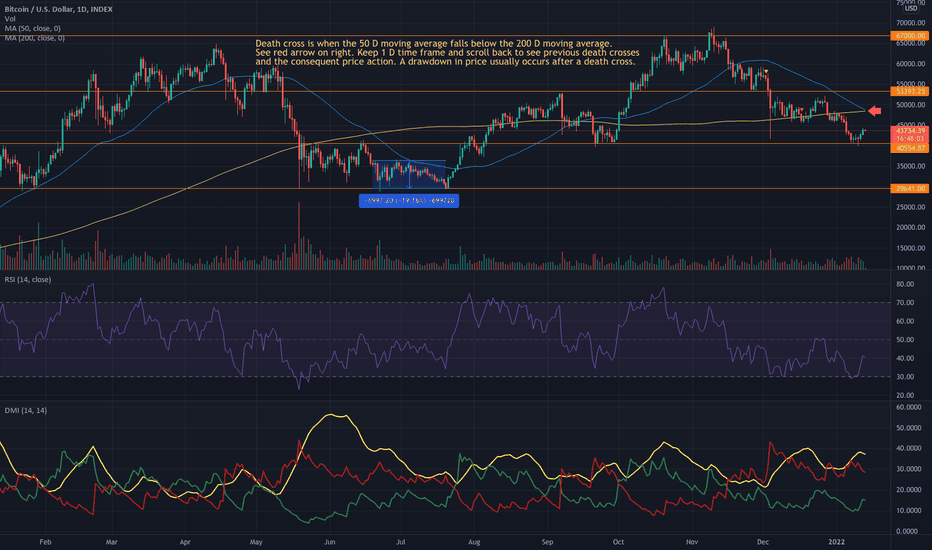Click the 50.0000 tick on the DMI axis
Image resolution: width=932 pixels, height=550 pixels.
point(908,428)
